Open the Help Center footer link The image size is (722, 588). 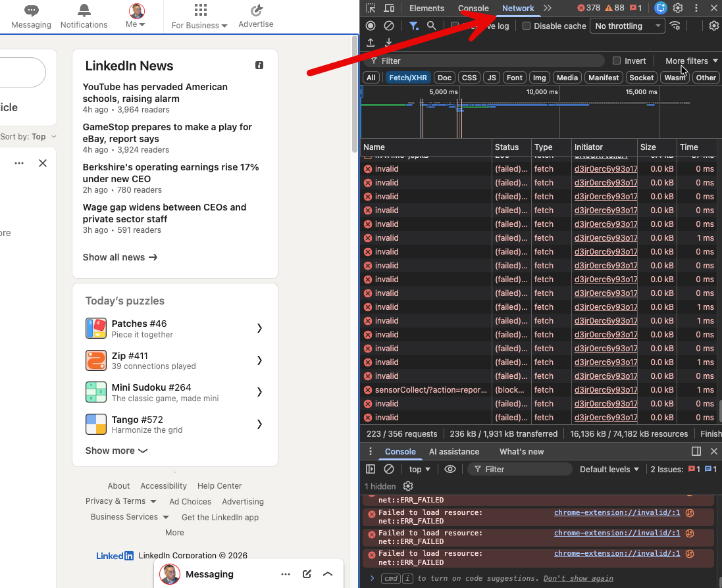(220, 486)
